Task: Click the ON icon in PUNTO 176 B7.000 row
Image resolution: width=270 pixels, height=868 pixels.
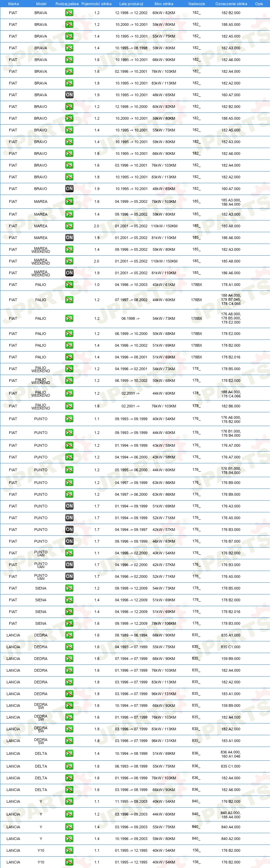Action: pyautogui.click(x=69, y=541)
